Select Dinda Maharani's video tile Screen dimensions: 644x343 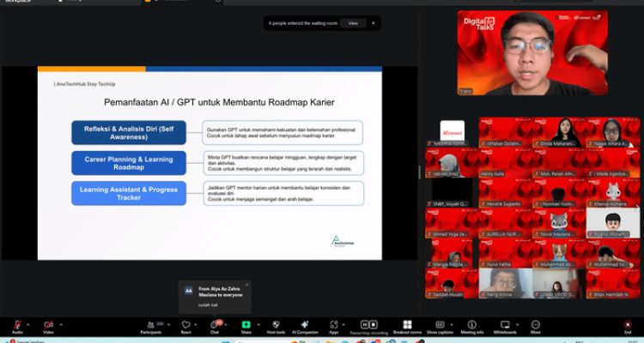559,132
